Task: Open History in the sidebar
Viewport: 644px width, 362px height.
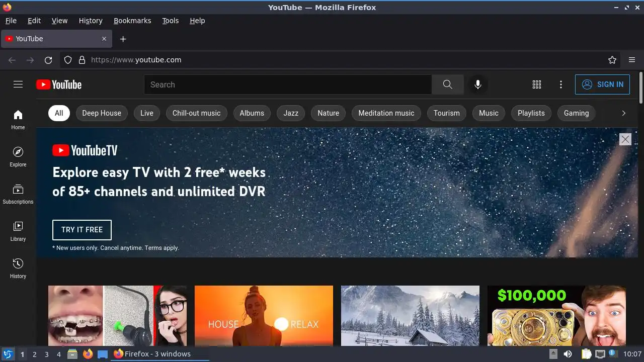Action: point(18,268)
